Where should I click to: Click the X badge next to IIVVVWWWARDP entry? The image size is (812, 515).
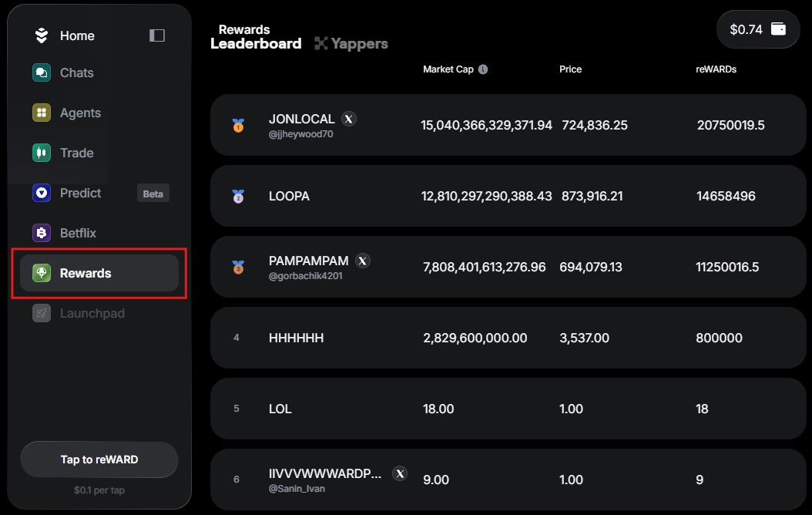(399, 473)
